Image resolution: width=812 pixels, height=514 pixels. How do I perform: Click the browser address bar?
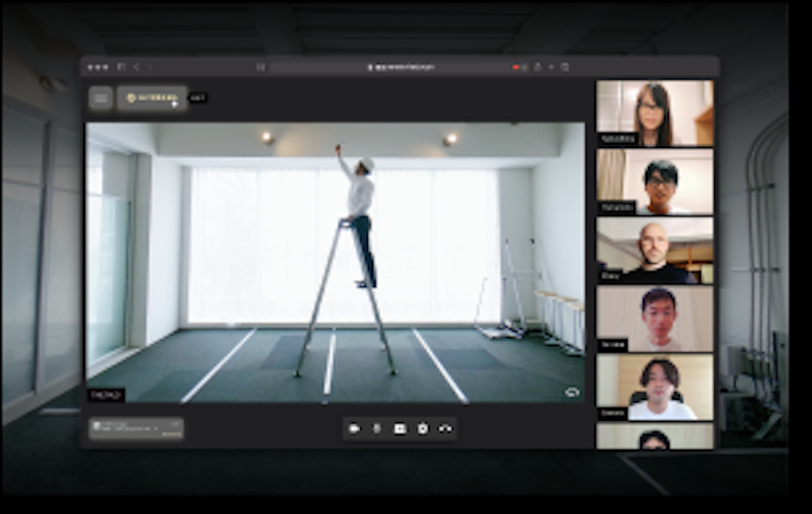pos(400,67)
